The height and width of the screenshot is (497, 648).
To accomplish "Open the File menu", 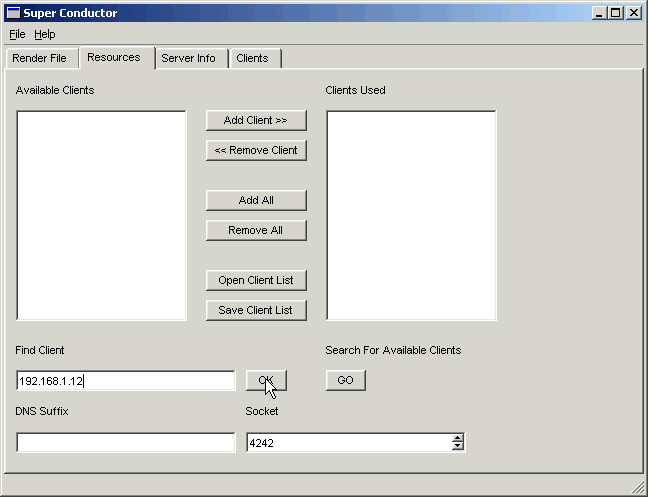I will coord(17,34).
